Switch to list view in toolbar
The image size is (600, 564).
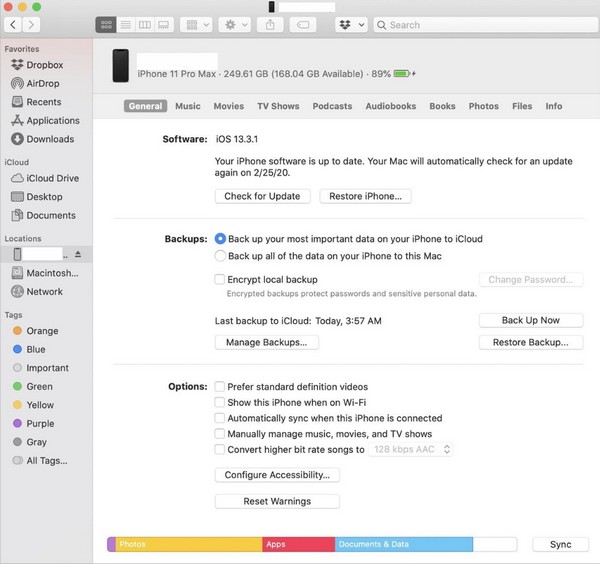pos(126,25)
